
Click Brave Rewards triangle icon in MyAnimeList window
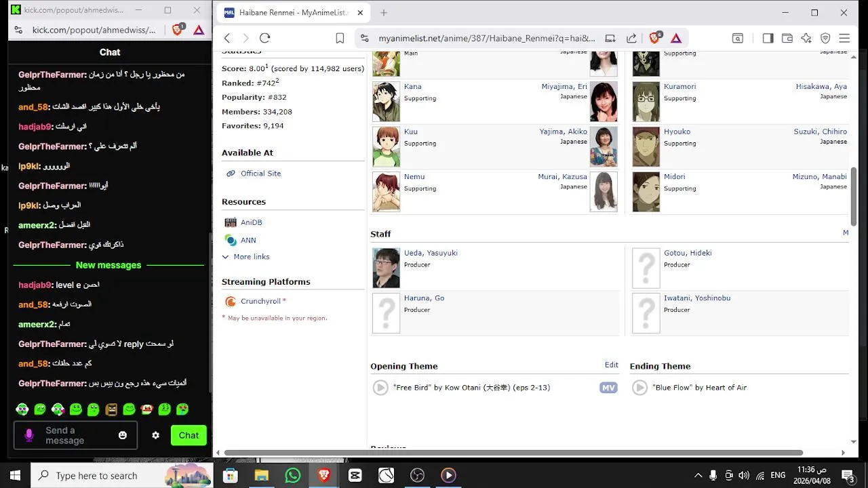tap(676, 39)
